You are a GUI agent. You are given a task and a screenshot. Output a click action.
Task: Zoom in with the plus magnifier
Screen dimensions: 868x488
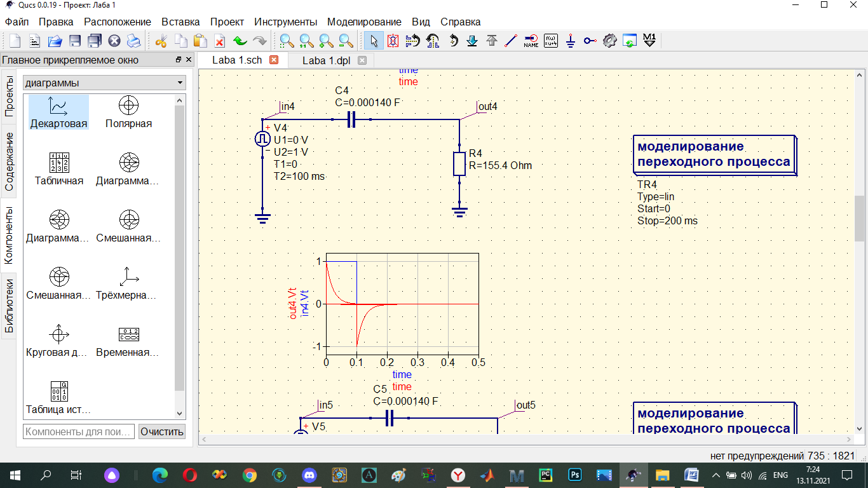point(326,41)
